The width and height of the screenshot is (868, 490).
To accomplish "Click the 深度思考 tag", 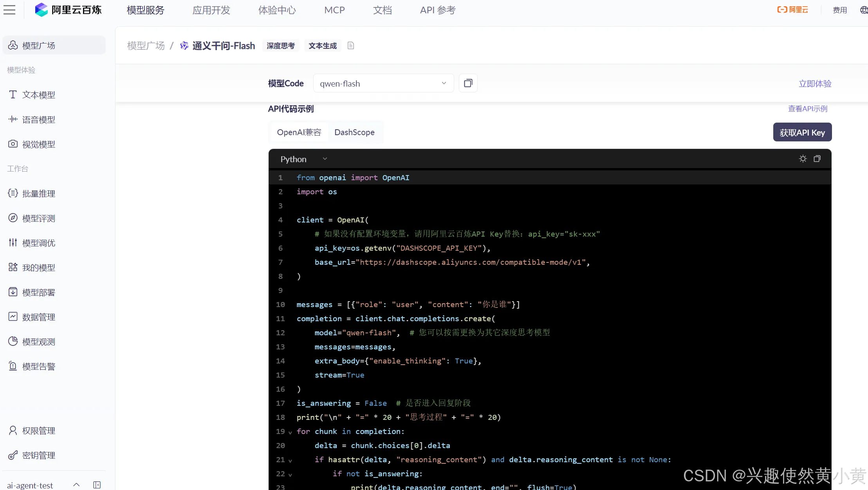I will tap(281, 46).
